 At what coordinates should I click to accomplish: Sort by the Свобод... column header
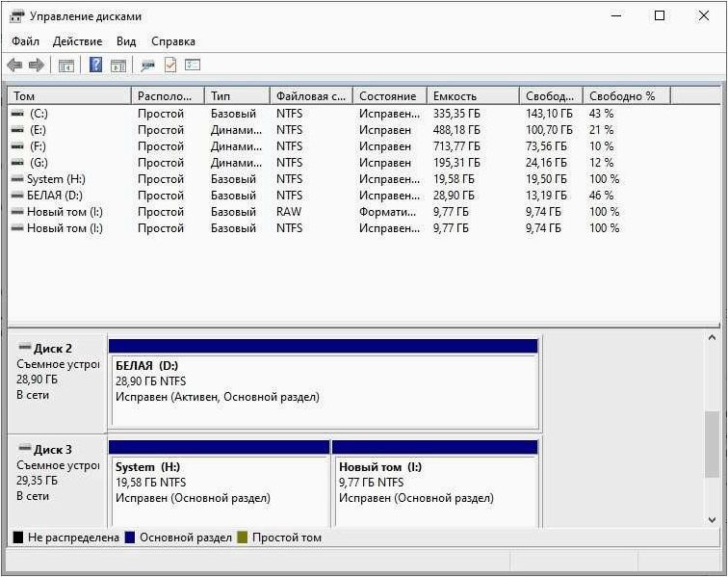[x=551, y=96]
